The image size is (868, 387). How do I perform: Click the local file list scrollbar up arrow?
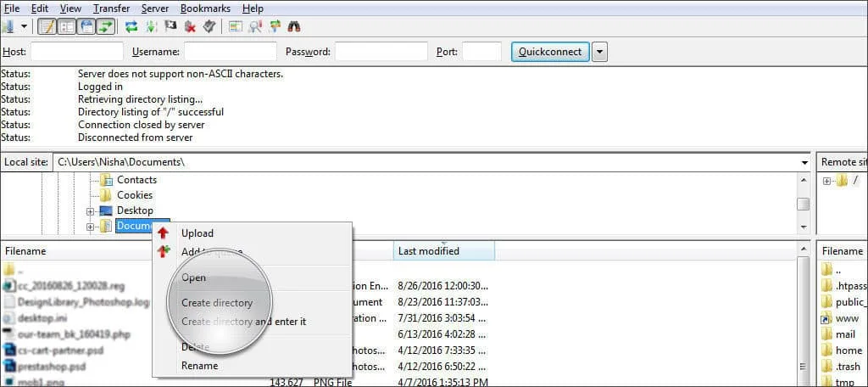[x=804, y=250]
